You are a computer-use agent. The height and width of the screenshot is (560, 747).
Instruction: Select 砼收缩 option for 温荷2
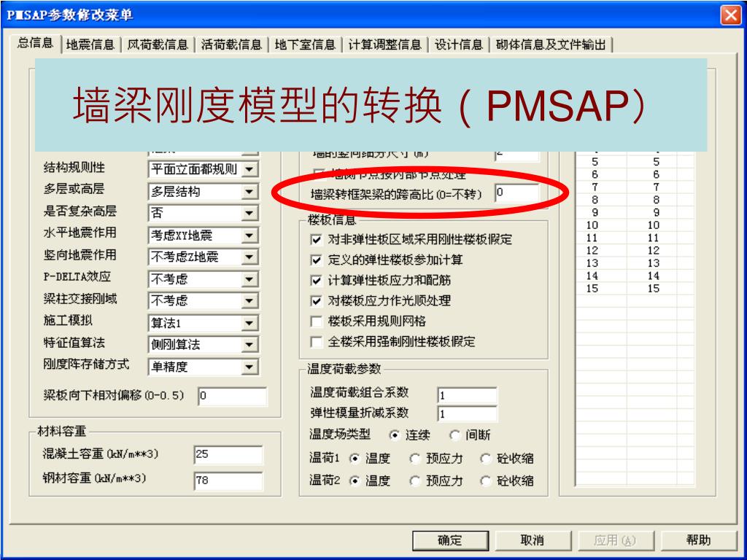coord(485,481)
